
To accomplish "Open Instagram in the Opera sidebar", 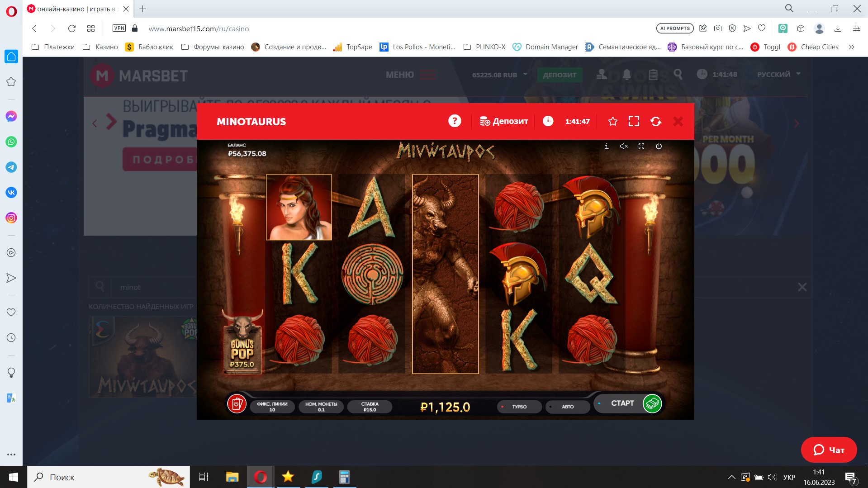I will tap(11, 218).
